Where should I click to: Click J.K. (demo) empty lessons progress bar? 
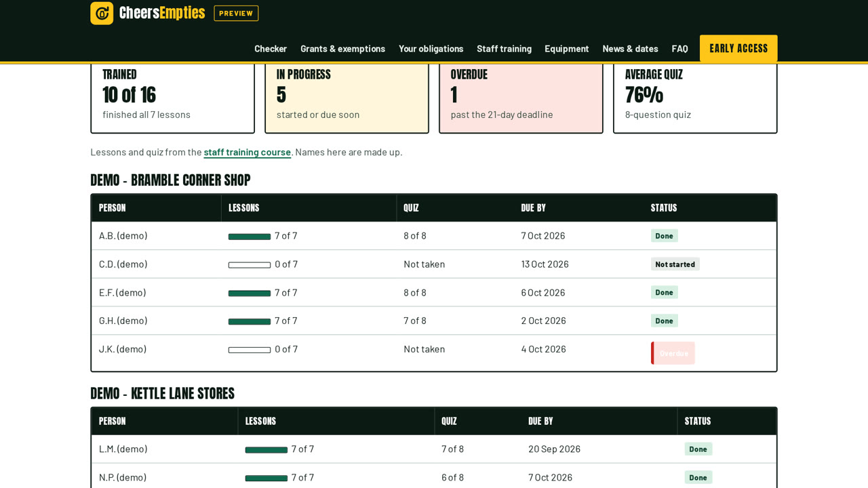click(x=250, y=350)
